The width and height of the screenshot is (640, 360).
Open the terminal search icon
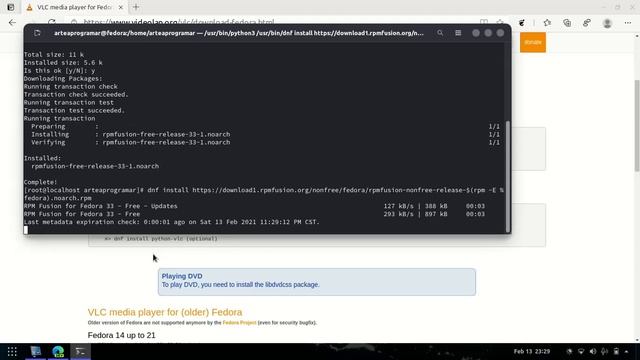point(440,33)
